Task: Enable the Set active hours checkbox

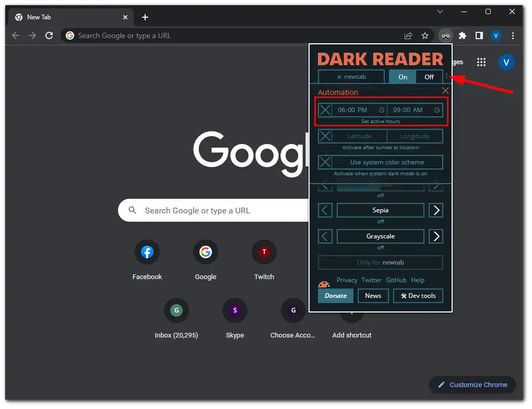Action: (x=325, y=110)
